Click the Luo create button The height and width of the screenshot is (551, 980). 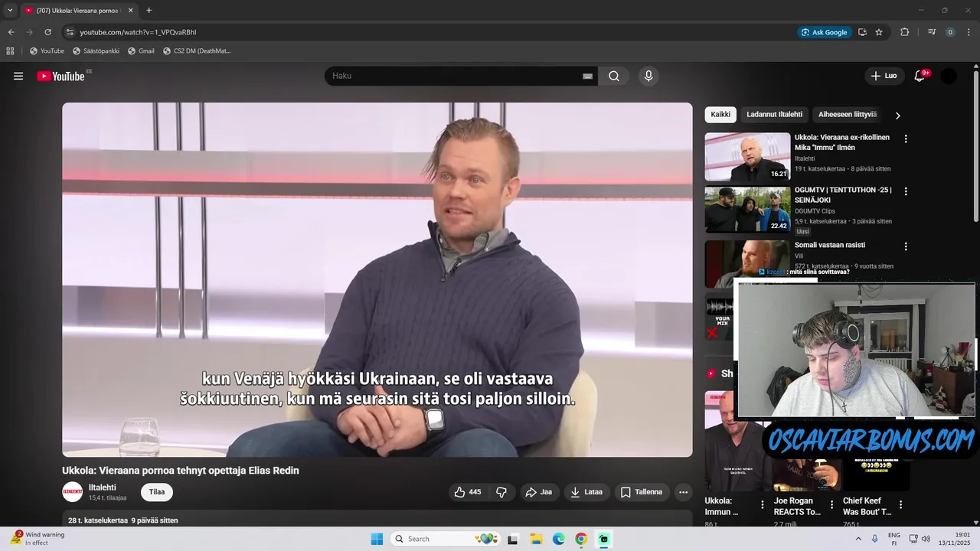tap(884, 76)
